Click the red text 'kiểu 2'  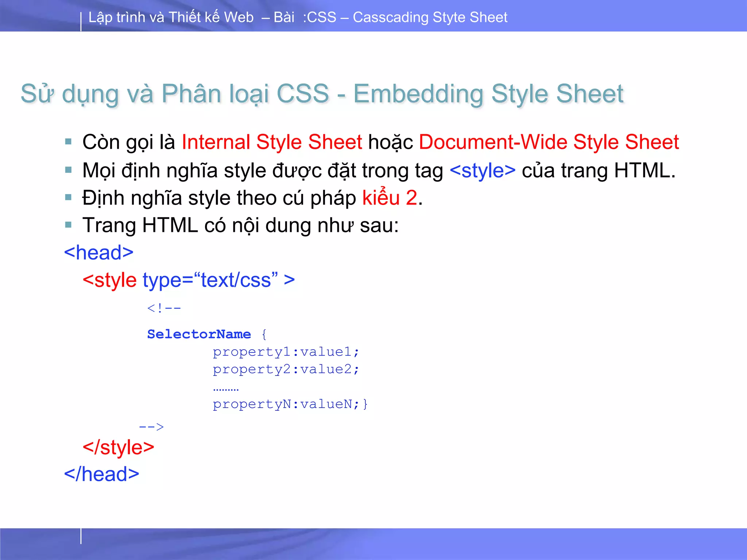point(390,198)
